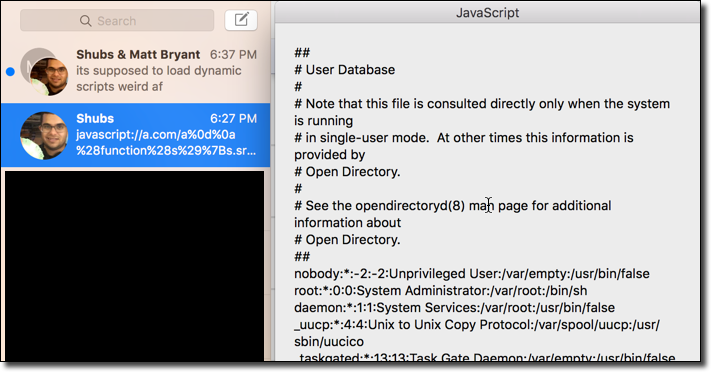Screen dimensions: 711x372
Task: Click the "is running" line
Action: (323, 121)
